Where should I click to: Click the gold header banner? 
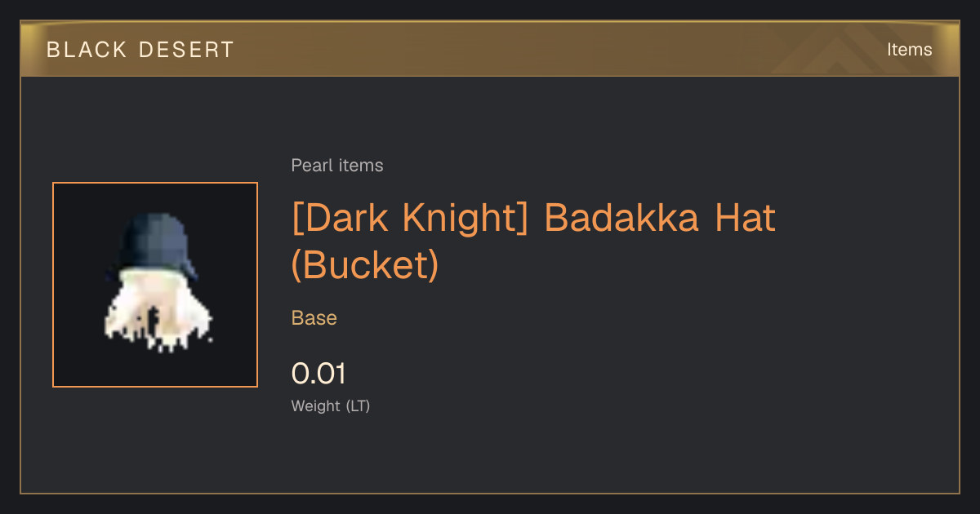(490, 50)
